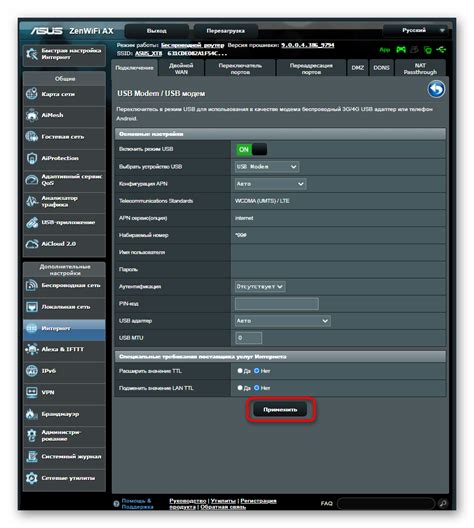This screenshot has width=474, height=528.
Task: Open VPN settings icon
Action: pos(32,392)
